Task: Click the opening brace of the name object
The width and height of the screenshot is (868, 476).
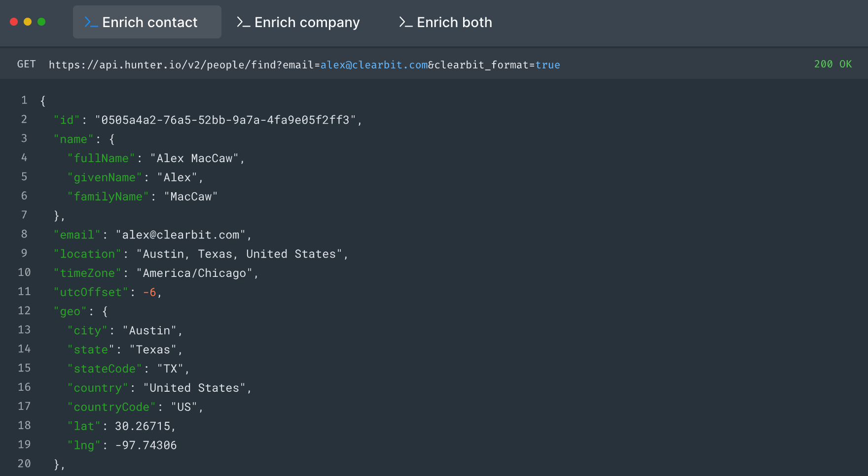Action: click(111, 139)
